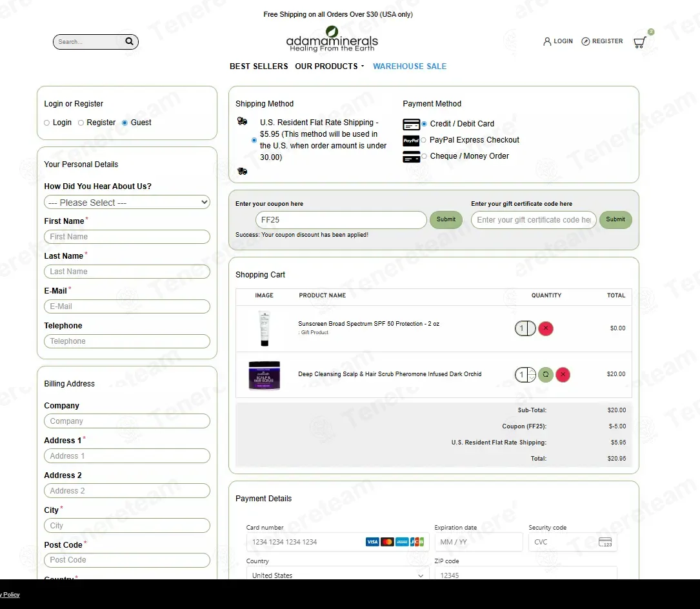Submit the FF25 coupon code
This screenshot has height=609, width=700.
click(446, 220)
